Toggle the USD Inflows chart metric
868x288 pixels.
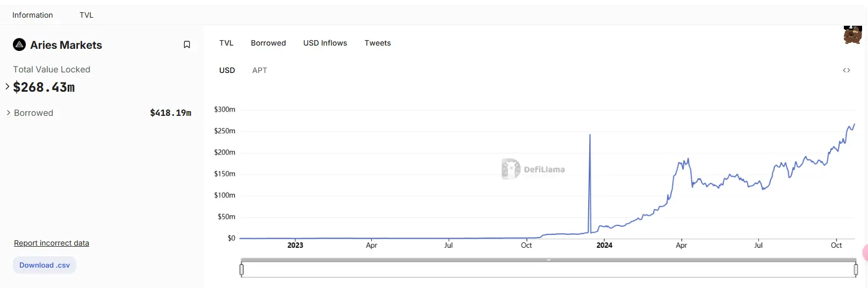325,43
